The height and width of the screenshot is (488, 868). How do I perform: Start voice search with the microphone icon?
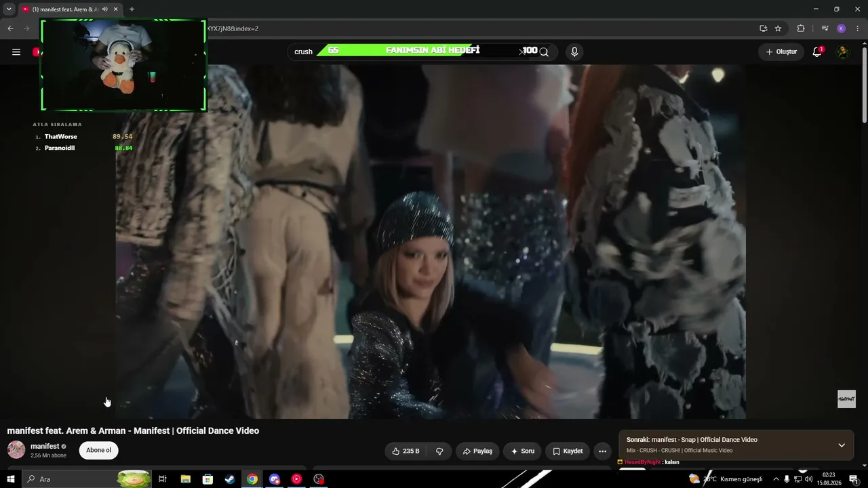click(574, 52)
